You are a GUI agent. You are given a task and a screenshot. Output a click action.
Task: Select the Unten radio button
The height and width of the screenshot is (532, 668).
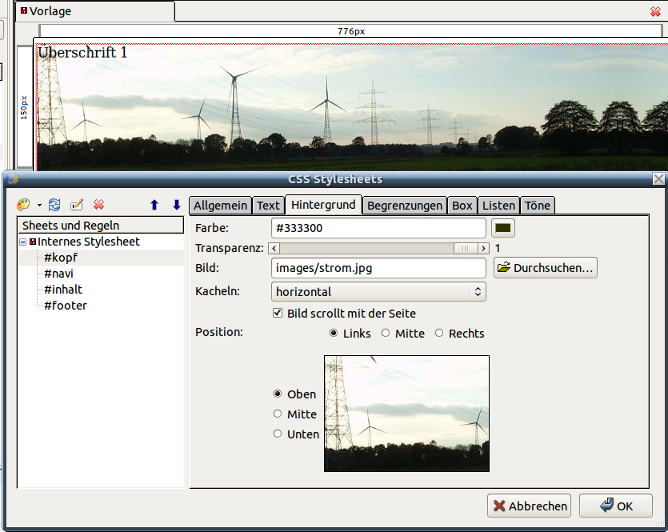pos(277,434)
